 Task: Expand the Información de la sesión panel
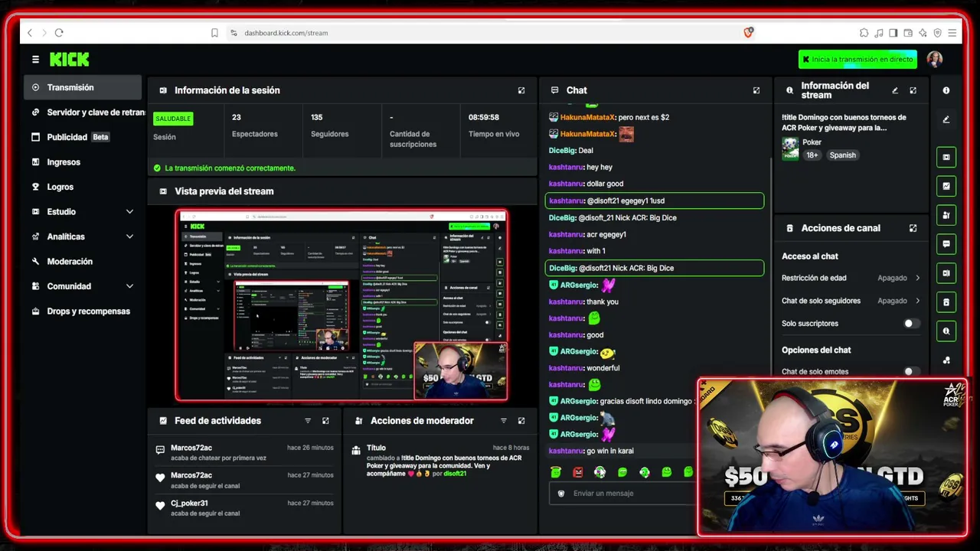click(521, 90)
